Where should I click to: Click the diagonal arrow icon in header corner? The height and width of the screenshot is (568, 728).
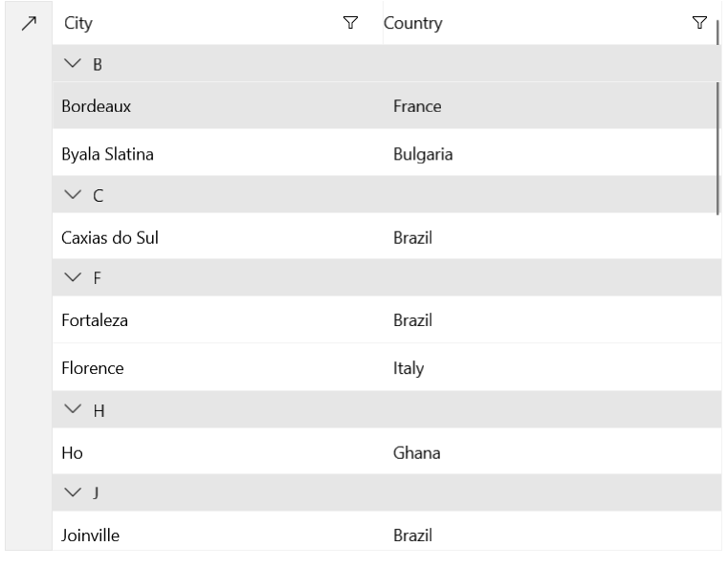coord(28,23)
